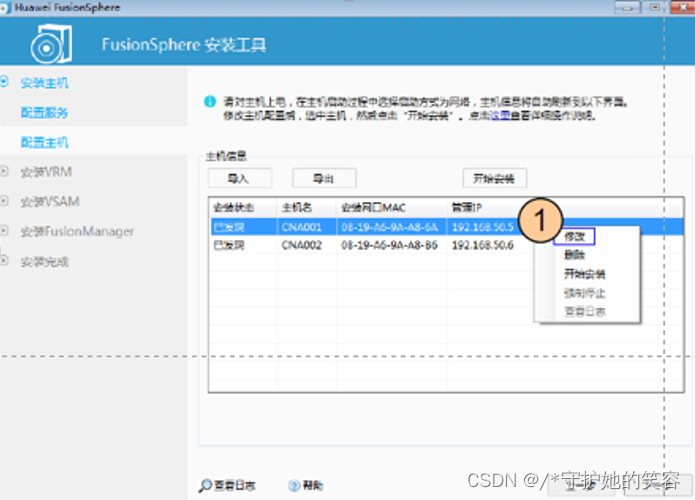Select 安装VRM in the sidebar
696x500 pixels.
coord(46,172)
